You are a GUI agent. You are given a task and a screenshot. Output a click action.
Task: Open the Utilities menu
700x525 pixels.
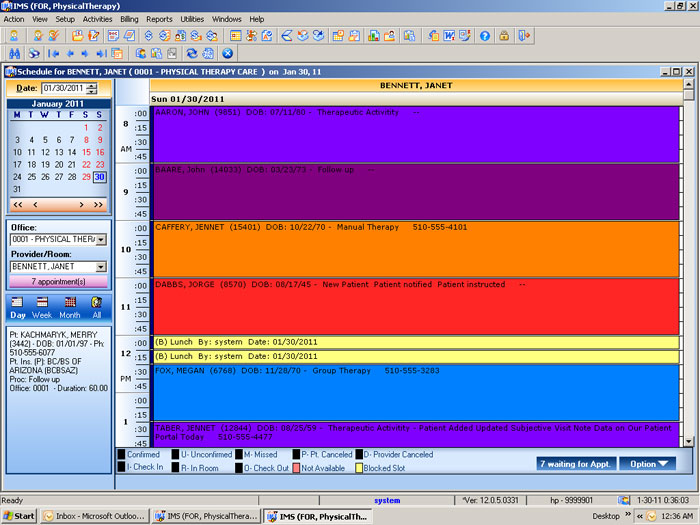click(x=192, y=19)
